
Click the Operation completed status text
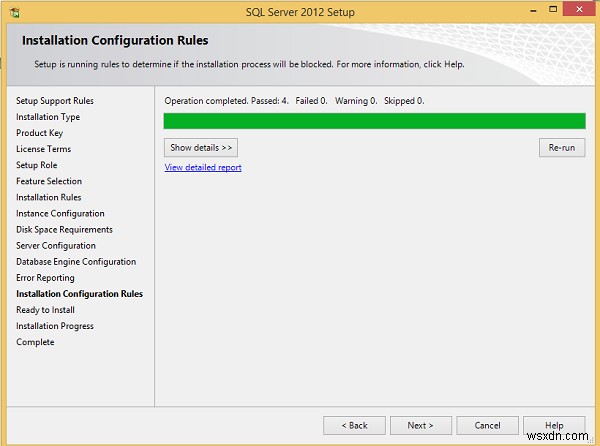tap(294, 101)
